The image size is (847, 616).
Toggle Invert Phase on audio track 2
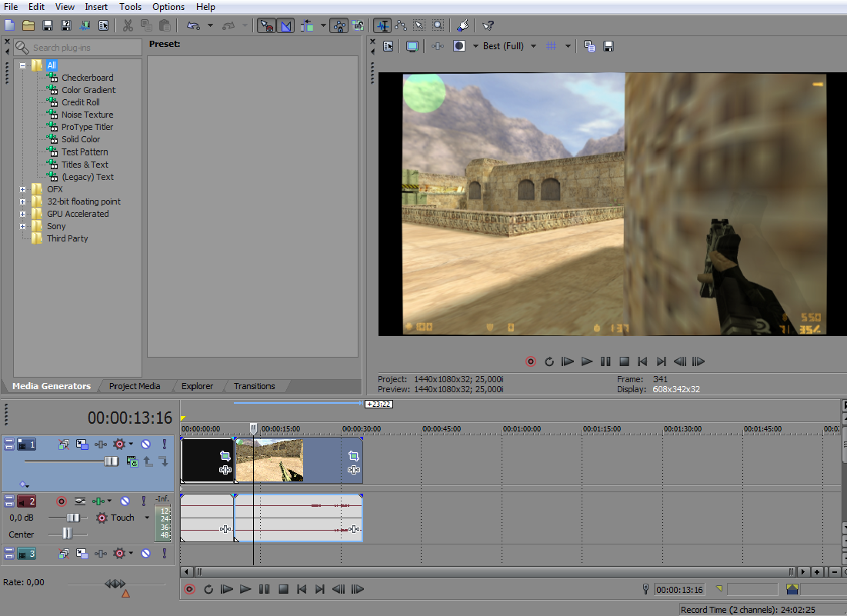point(80,501)
